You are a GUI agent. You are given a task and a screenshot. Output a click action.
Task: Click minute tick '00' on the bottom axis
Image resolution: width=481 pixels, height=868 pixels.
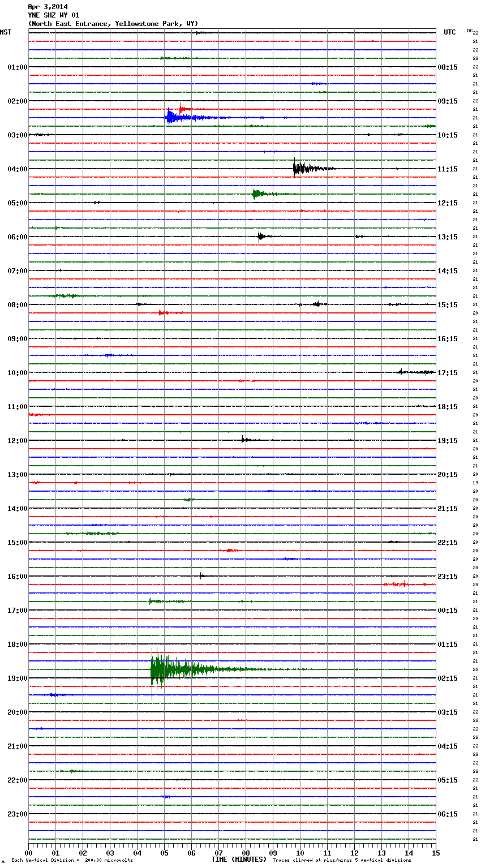pyautogui.click(x=28, y=852)
